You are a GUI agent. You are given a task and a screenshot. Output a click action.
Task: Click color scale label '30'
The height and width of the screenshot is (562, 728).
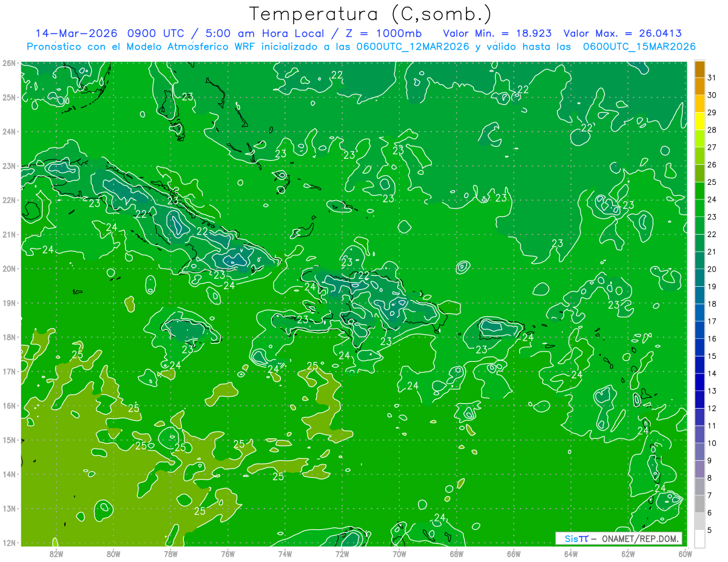(712, 95)
